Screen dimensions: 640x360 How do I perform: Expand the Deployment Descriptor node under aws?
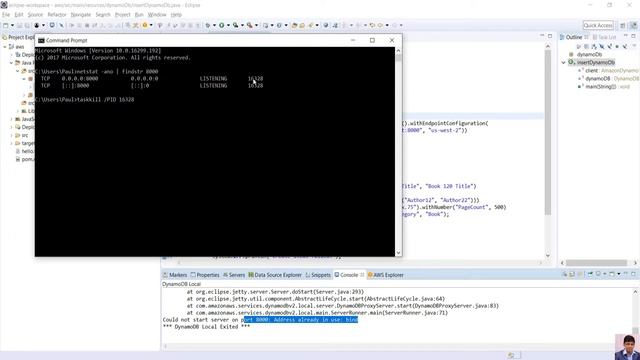(11, 55)
